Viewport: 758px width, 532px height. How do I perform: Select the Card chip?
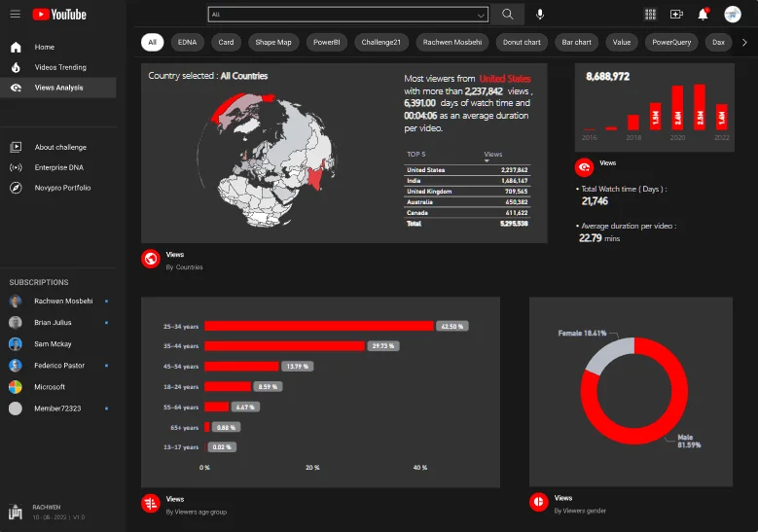[x=226, y=42]
